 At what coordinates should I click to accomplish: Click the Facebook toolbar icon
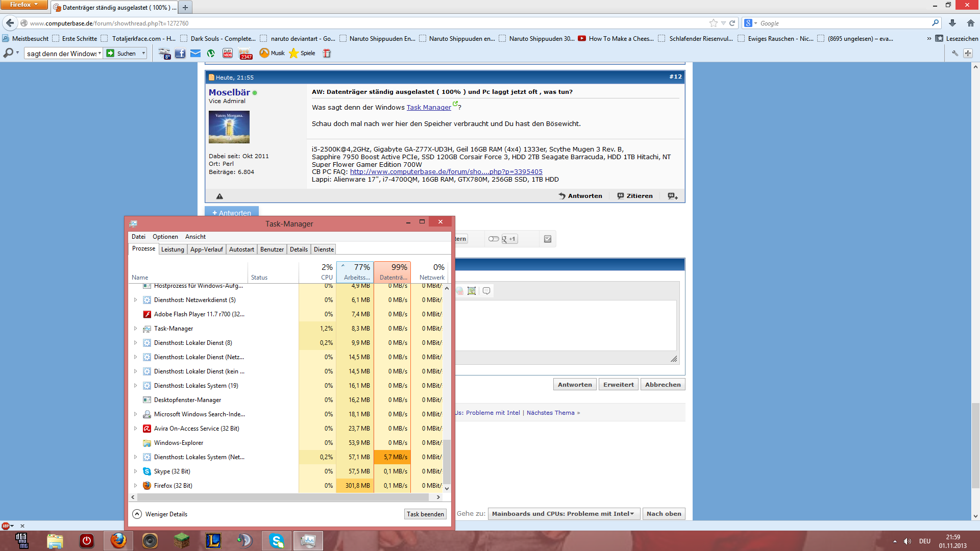(x=180, y=53)
